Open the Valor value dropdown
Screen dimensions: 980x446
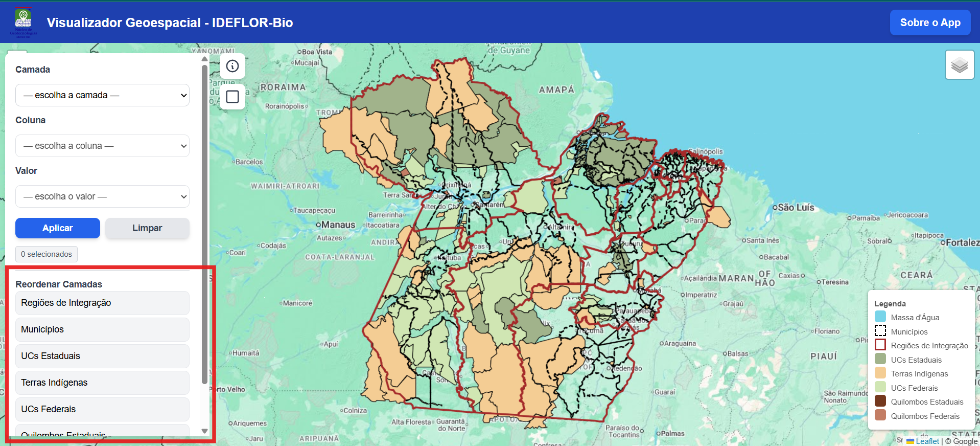(x=102, y=196)
